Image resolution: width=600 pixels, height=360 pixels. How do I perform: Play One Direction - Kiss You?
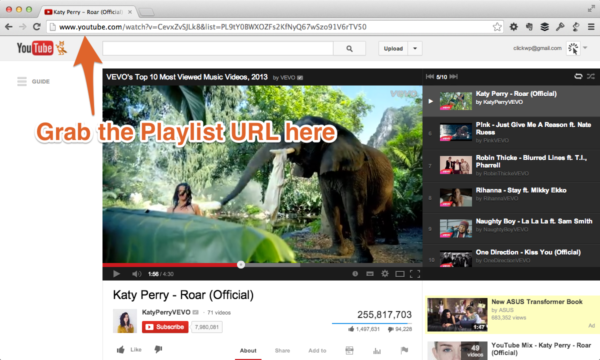coord(511,257)
